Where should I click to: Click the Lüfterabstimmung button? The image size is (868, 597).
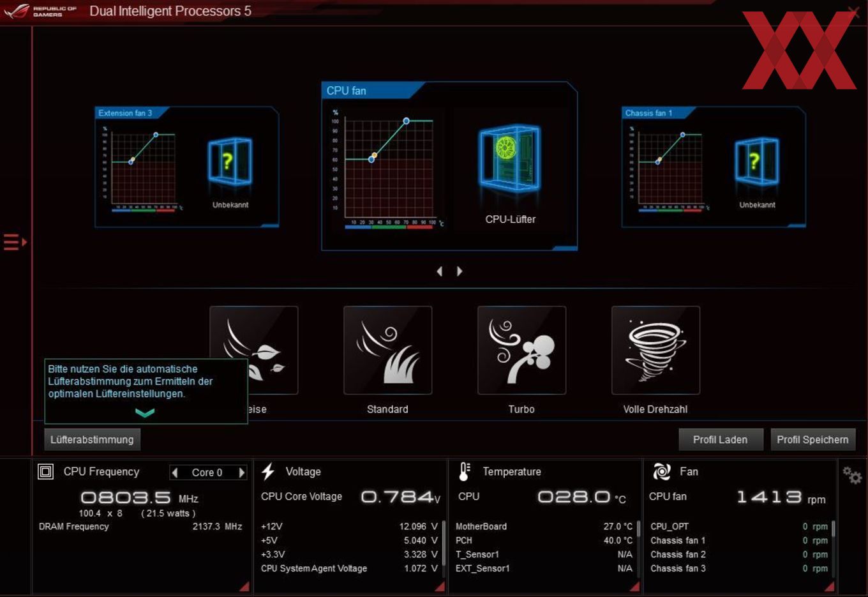92,439
